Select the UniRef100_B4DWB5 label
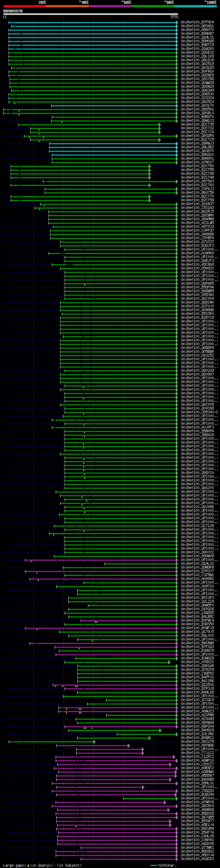This screenshot has width=220, height=868. [x=197, y=291]
